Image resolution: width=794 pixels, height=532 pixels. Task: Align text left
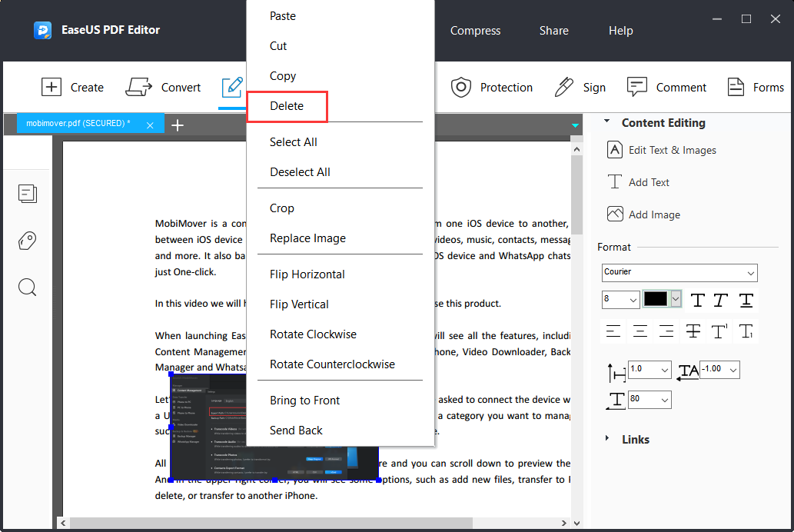pos(613,331)
